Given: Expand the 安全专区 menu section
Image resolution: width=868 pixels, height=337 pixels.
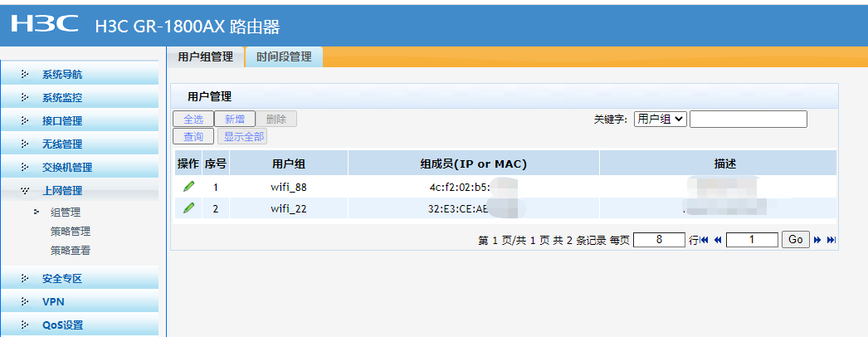Looking at the screenshot, I should [62, 278].
